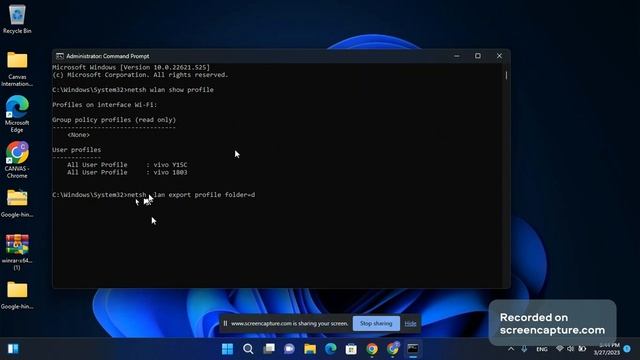Open Microsoft Edge from the taskbar
The height and width of the screenshot is (360, 640).
pos(331,349)
